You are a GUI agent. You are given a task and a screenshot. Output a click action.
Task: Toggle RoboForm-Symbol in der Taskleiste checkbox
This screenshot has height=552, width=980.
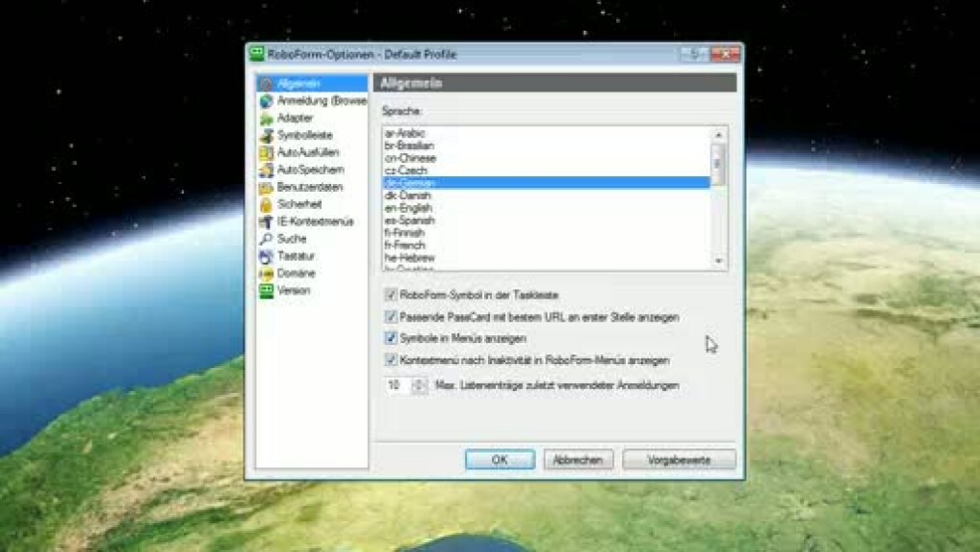tap(391, 295)
